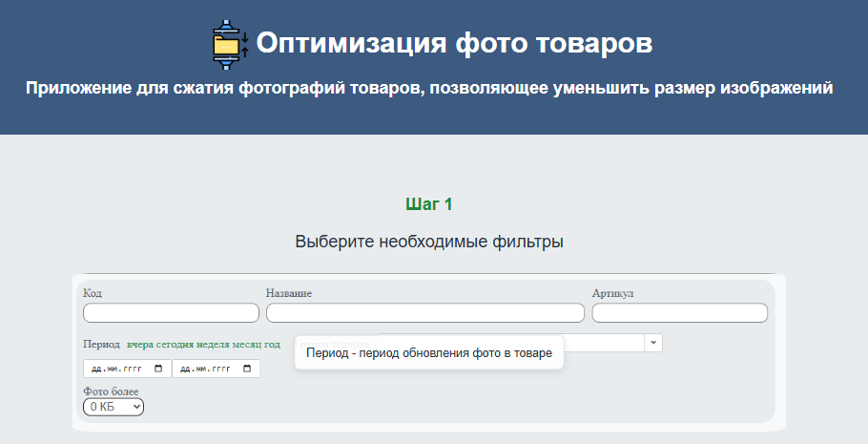
Task: Expand the Группа товаров dropdown arrow
Action: (x=653, y=343)
